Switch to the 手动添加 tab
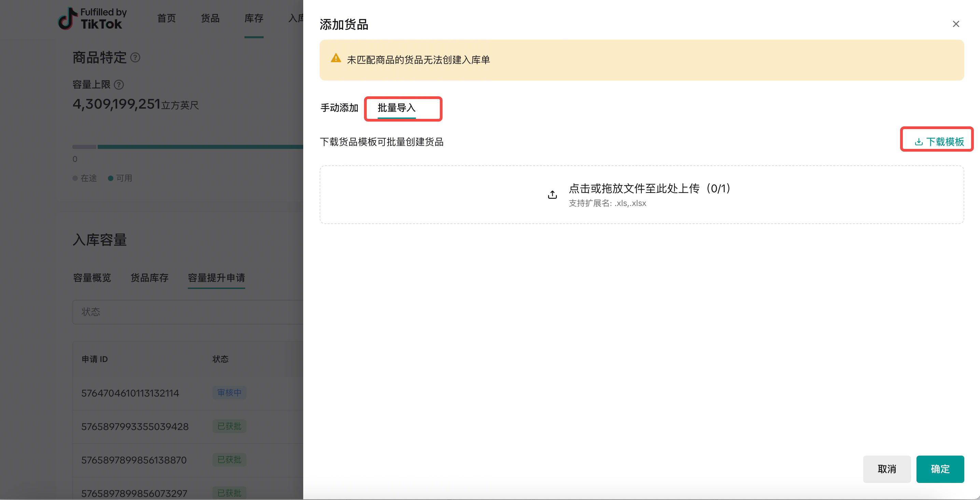Image resolution: width=980 pixels, height=500 pixels. (x=339, y=108)
